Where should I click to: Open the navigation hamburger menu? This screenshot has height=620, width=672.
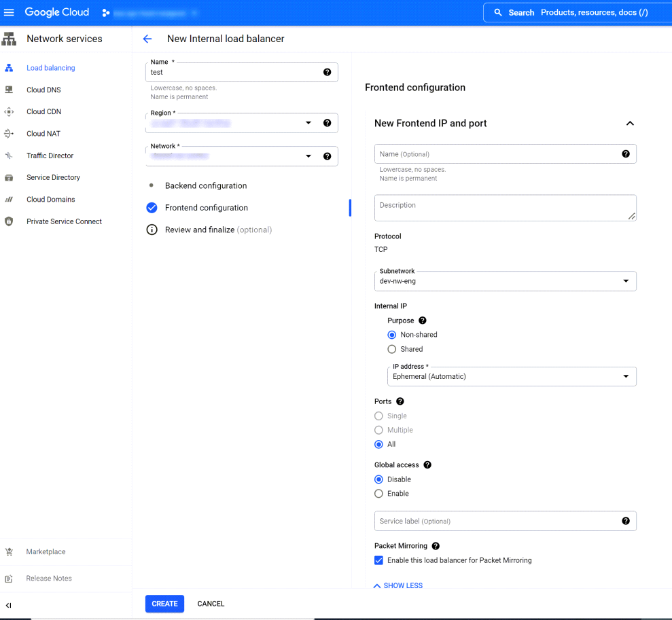point(10,12)
